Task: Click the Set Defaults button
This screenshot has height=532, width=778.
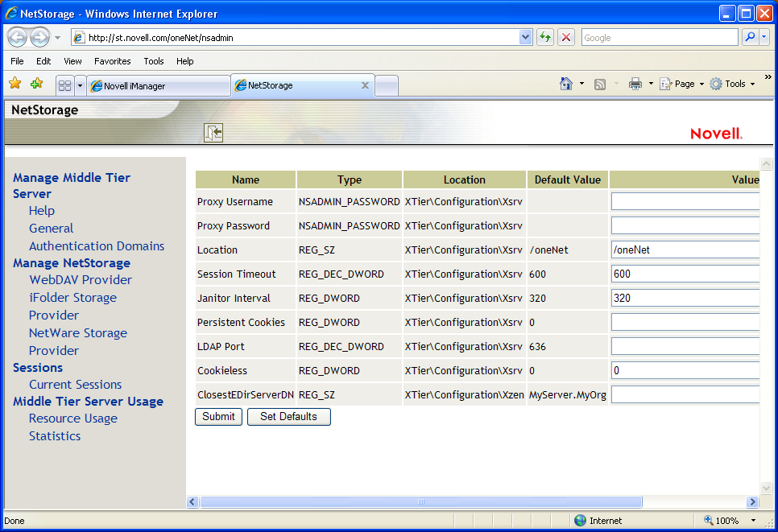Action: [x=288, y=417]
